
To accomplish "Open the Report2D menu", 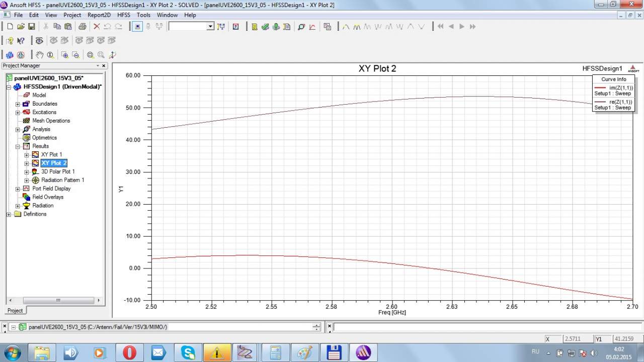I will [99, 15].
